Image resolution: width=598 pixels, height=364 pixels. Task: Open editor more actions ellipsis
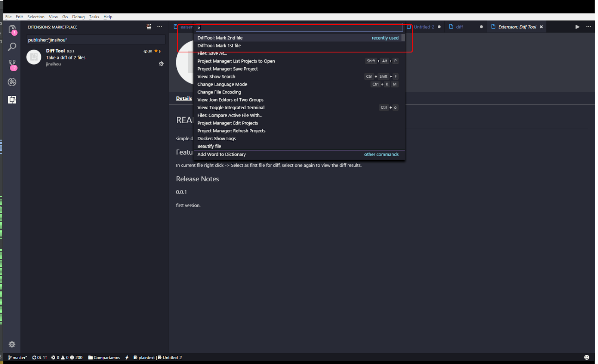click(588, 27)
